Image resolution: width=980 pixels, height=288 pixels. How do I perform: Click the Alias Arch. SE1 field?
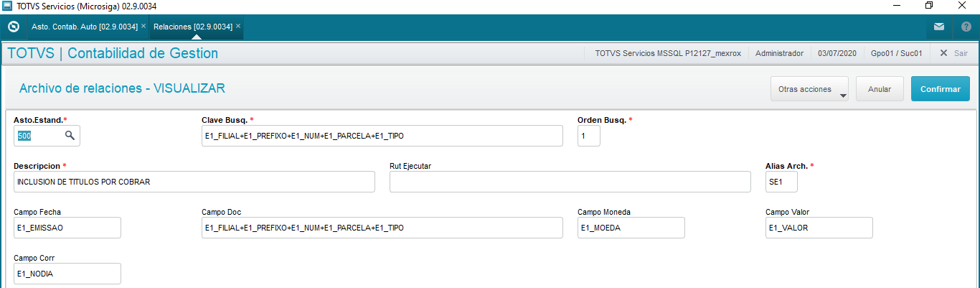[781, 182]
